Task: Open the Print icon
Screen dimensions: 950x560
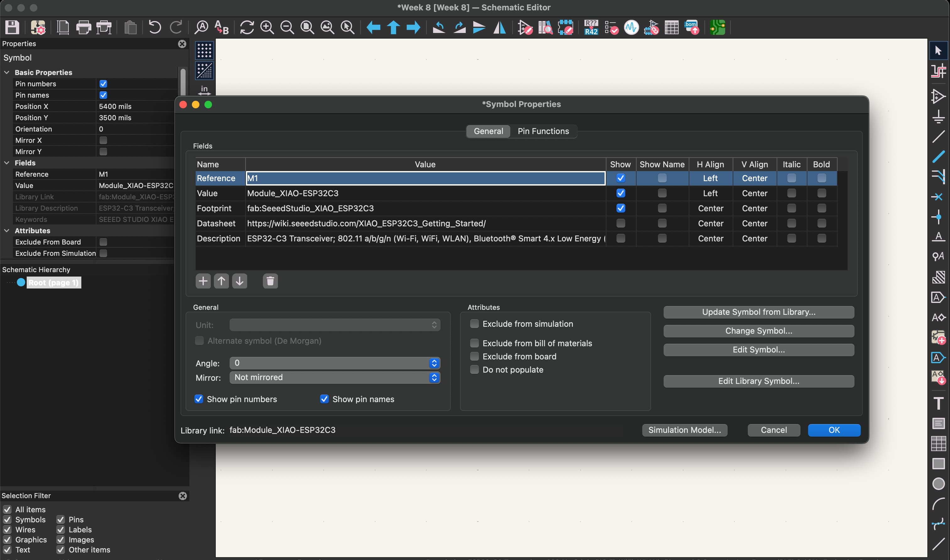Action: [84, 28]
